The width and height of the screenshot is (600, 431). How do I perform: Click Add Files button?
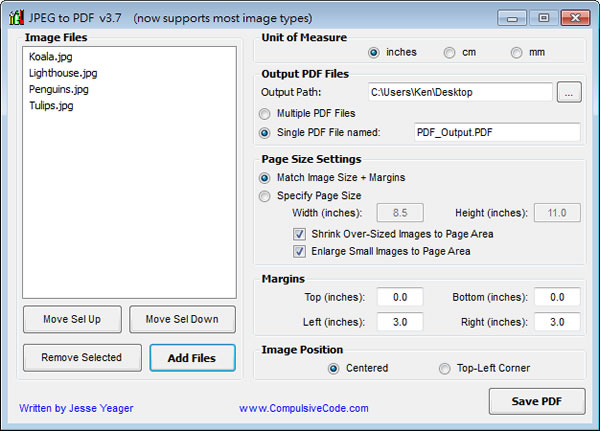192,358
